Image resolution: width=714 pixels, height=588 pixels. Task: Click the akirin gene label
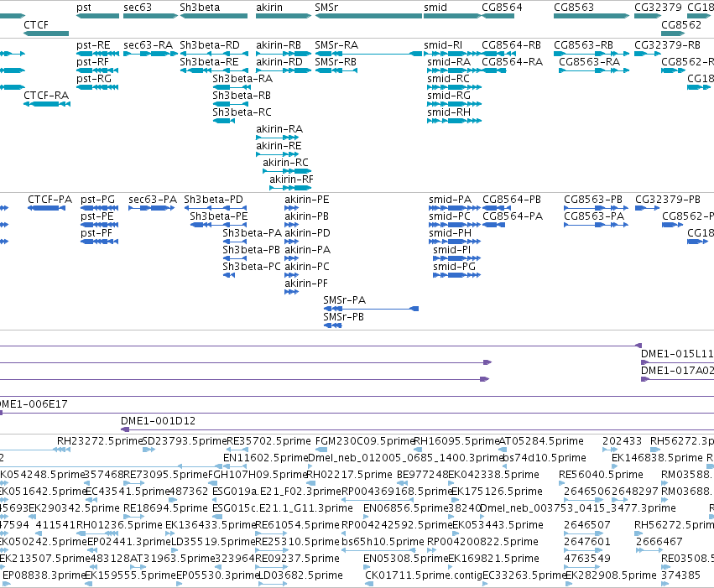point(269,8)
